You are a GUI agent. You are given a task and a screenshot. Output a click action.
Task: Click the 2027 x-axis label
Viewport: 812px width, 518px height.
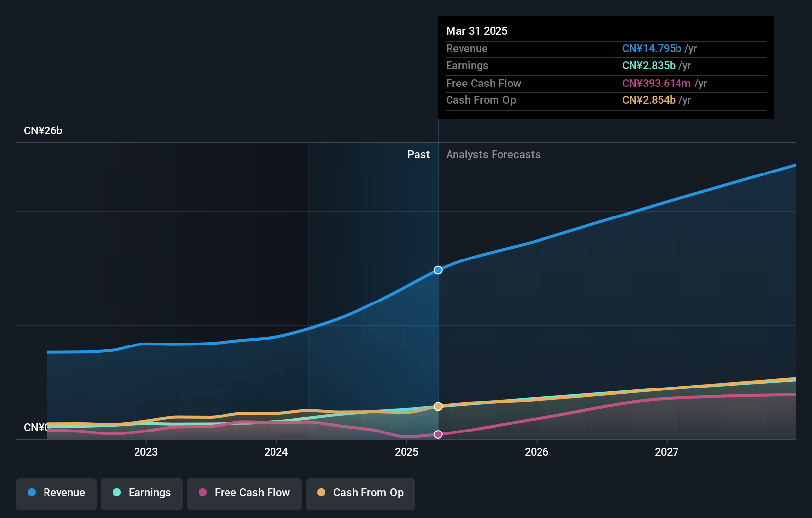(667, 452)
